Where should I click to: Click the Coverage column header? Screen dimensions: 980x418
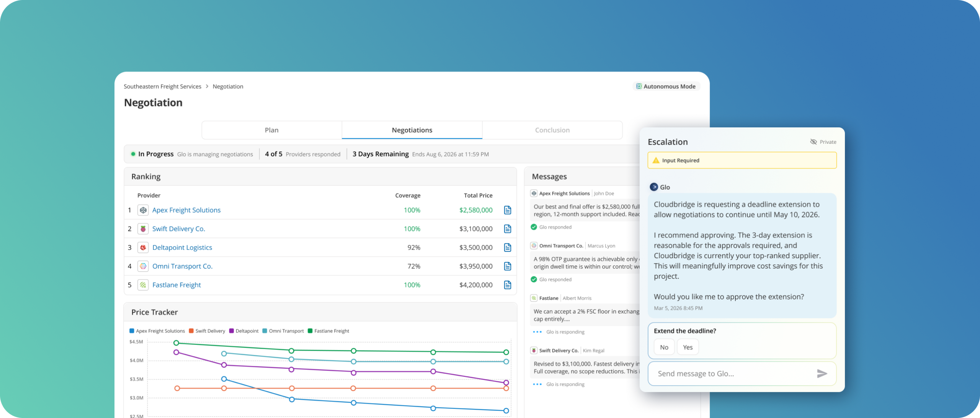click(x=408, y=195)
